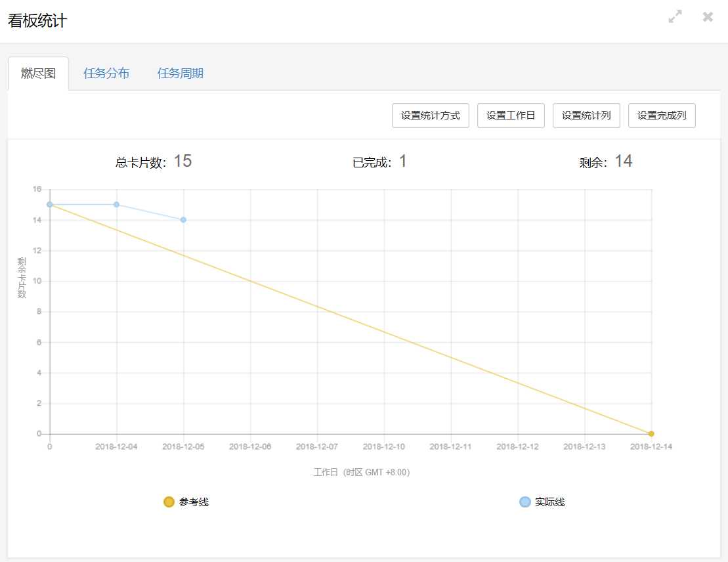
Task: Click the y-axis label 10
Action: pos(37,281)
